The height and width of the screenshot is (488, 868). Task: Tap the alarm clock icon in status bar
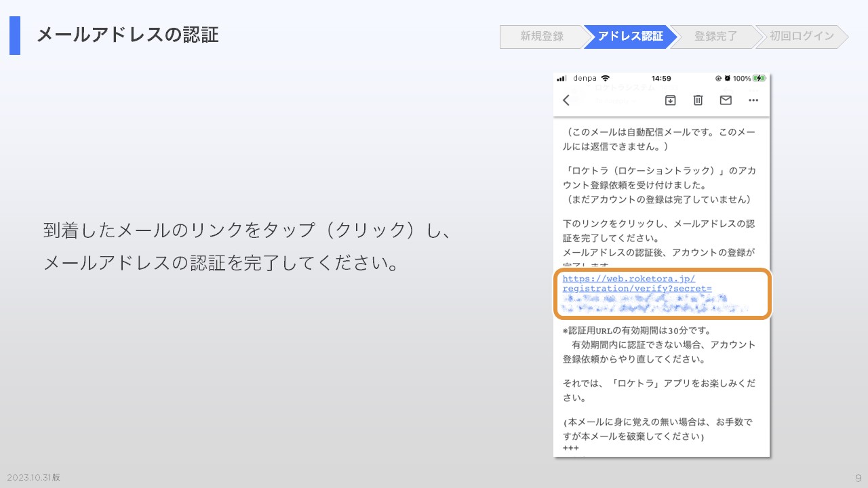pos(727,78)
